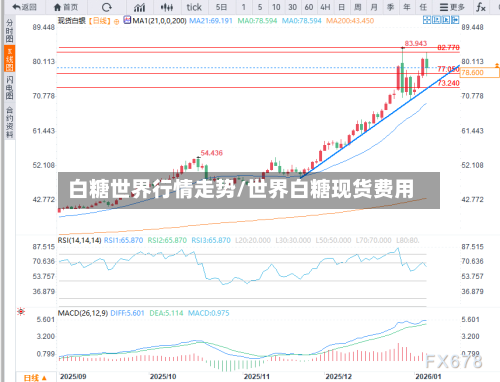Image resolution: width=500 pixels, height=382 pixels.
Task: Click the third chart layout icon at top right
Action: [445, 20]
